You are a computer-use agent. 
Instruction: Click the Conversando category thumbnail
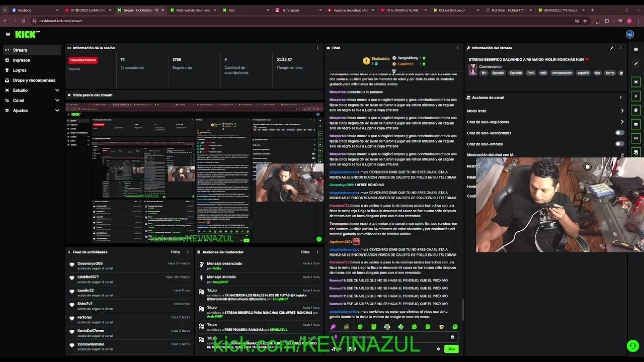(472, 69)
